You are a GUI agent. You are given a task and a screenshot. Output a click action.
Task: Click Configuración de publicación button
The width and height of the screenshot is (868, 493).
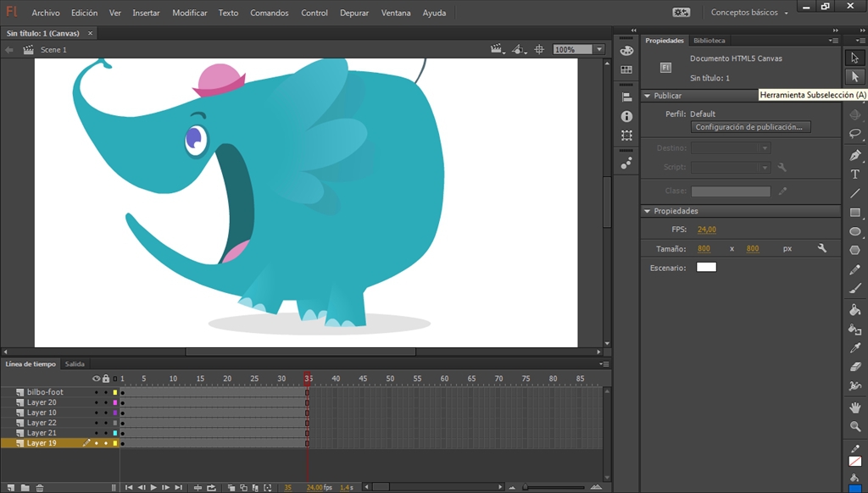750,127
